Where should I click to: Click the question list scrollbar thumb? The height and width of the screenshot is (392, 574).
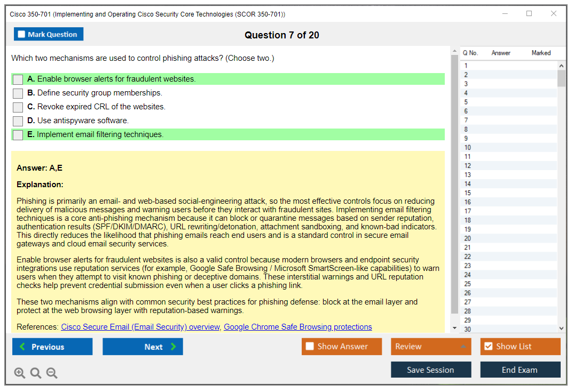coord(561,78)
